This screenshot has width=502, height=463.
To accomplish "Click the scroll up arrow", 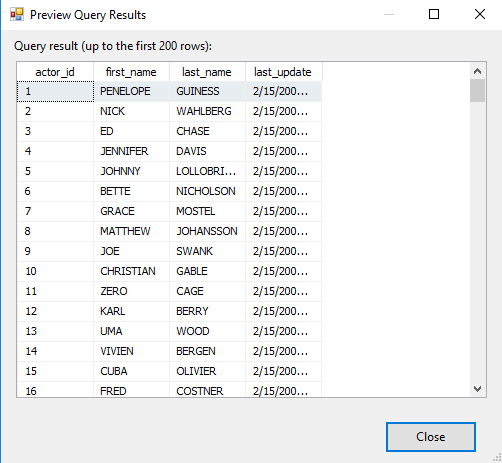I will pos(477,71).
